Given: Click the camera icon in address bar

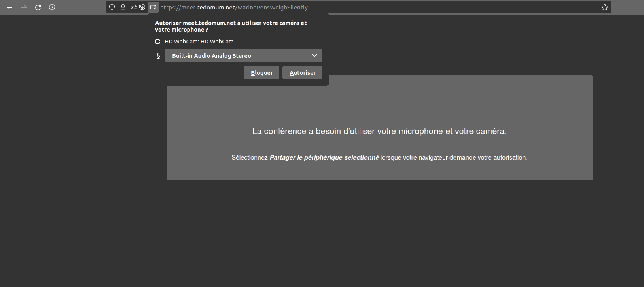Looking at the screenshot, I should pos(153,7).
